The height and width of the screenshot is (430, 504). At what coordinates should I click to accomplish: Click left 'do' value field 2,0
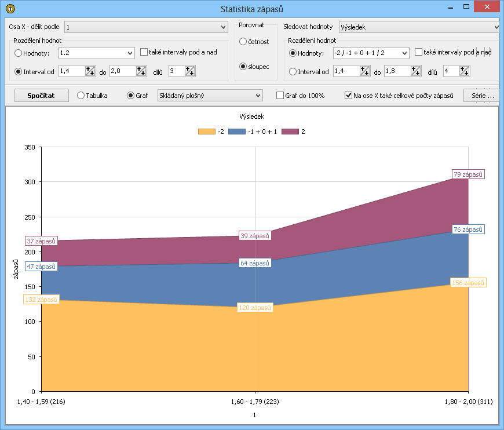(x=123, y=71)
